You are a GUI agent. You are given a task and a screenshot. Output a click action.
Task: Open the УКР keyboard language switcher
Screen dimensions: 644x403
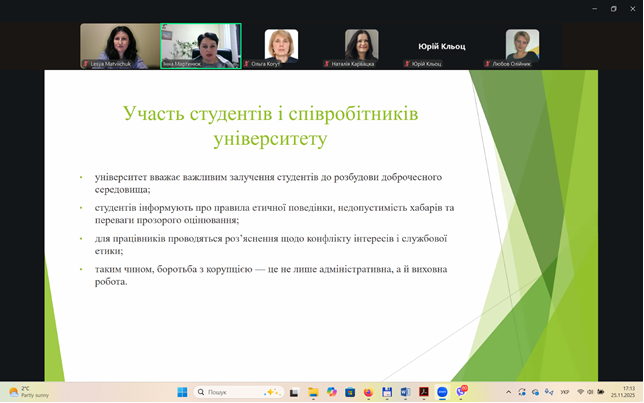[x=565, y=392]
